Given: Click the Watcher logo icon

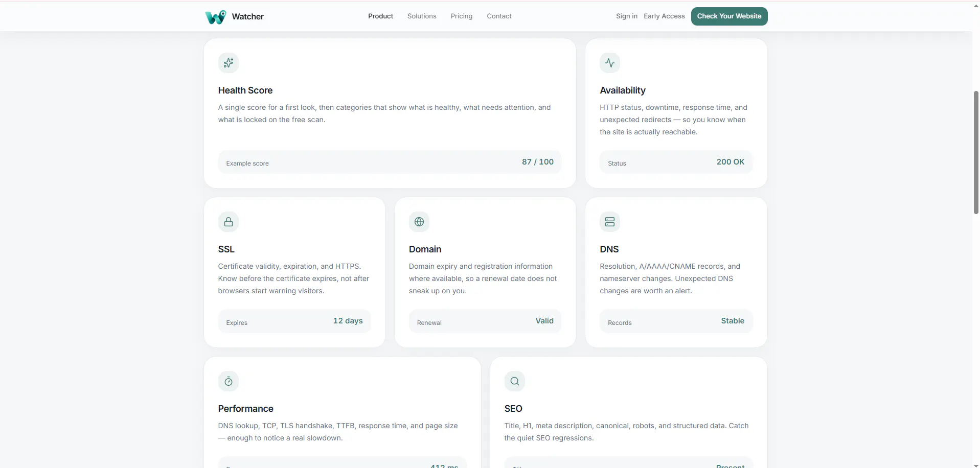Looking at the screenshot, I should pos(216,17).
